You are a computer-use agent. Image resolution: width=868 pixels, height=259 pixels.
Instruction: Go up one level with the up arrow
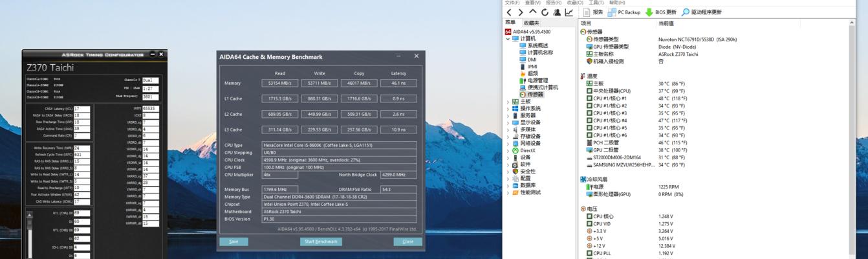click(533, 12)
